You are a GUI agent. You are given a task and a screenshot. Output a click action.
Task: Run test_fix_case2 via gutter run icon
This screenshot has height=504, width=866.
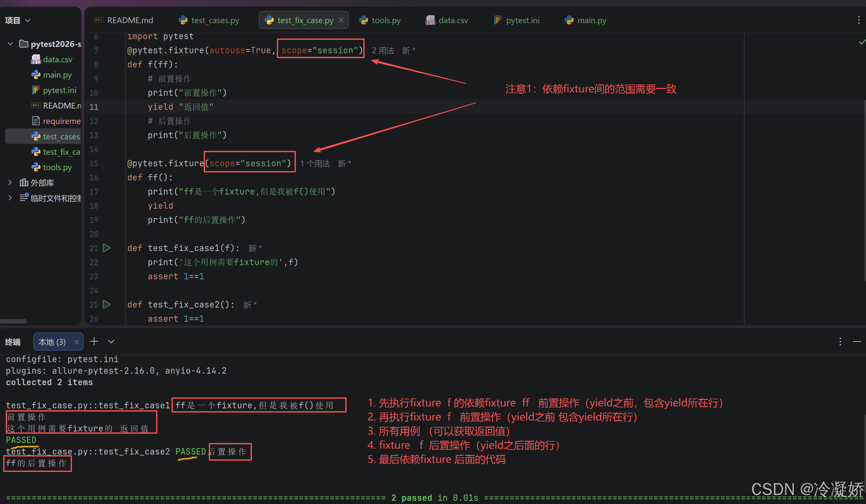point(107,305)
